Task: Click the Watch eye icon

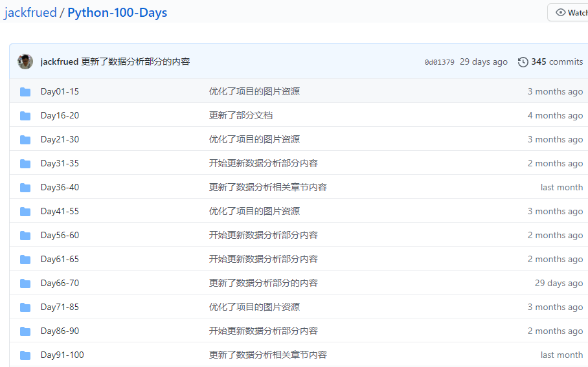Action: pos(560,12)
